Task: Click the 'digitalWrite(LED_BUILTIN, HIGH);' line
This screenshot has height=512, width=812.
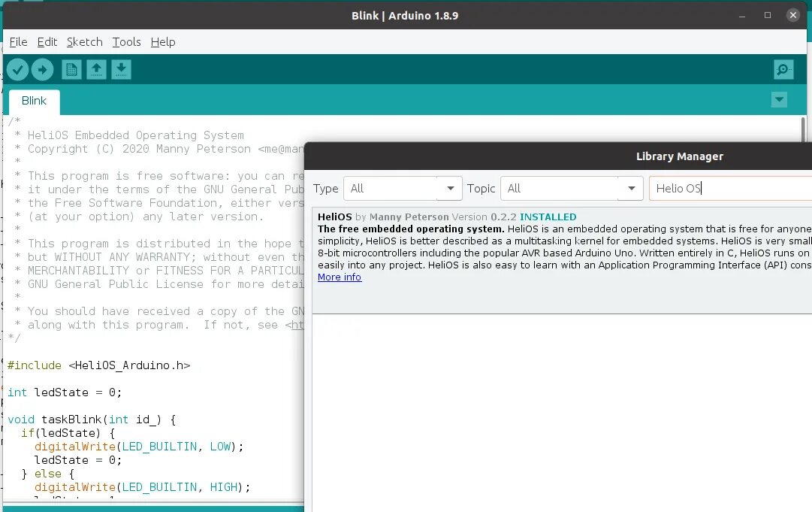Action: click(143, 487)
